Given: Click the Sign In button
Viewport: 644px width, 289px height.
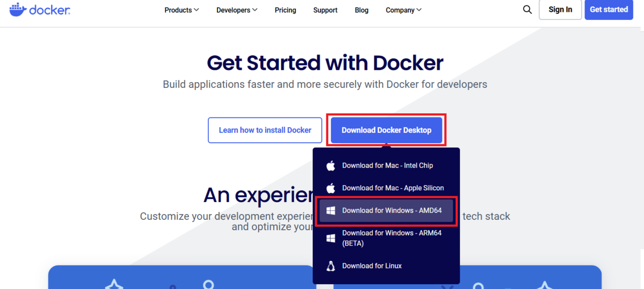Looking at the screenshot, I should tap(560, 10).
